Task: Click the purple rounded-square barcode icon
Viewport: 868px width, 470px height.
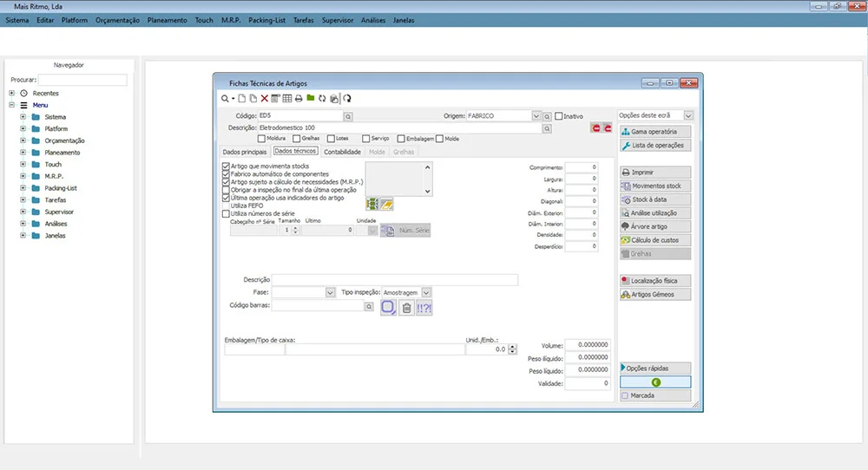Action: pyautogui.click(x=388, y=308)
